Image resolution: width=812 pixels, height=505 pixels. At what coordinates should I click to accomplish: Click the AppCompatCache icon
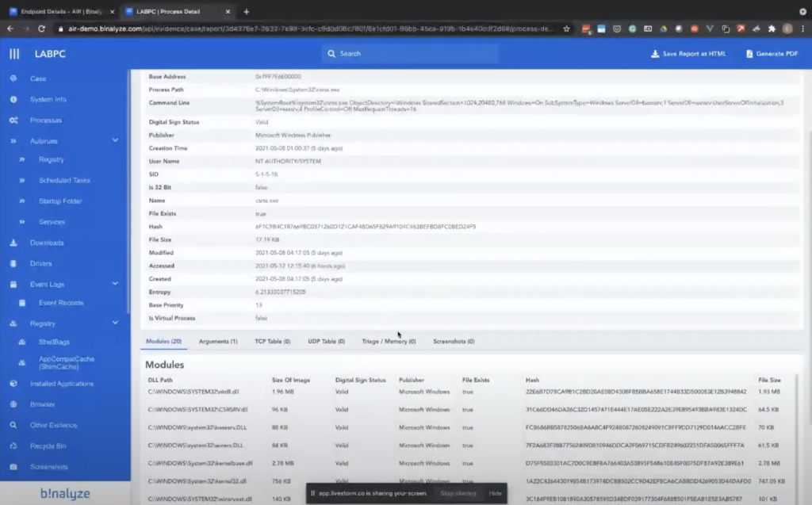click(x=22, y=362)
